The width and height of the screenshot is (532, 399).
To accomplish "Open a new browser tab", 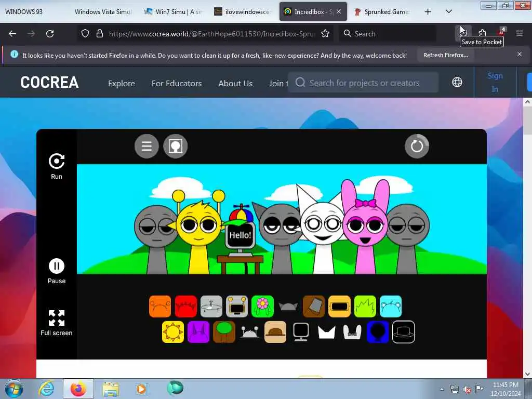I will (428, 11).
